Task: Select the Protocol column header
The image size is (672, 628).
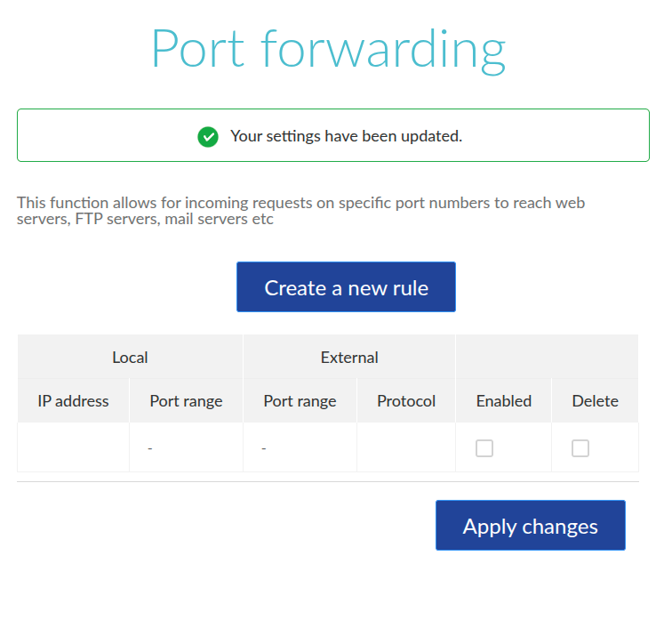Action: (406, 401)
